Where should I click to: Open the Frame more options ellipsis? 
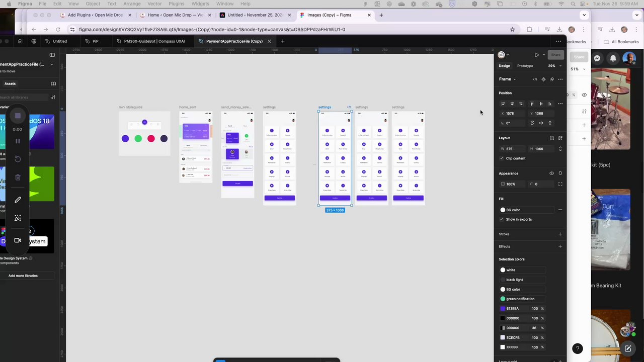[560, 79]
